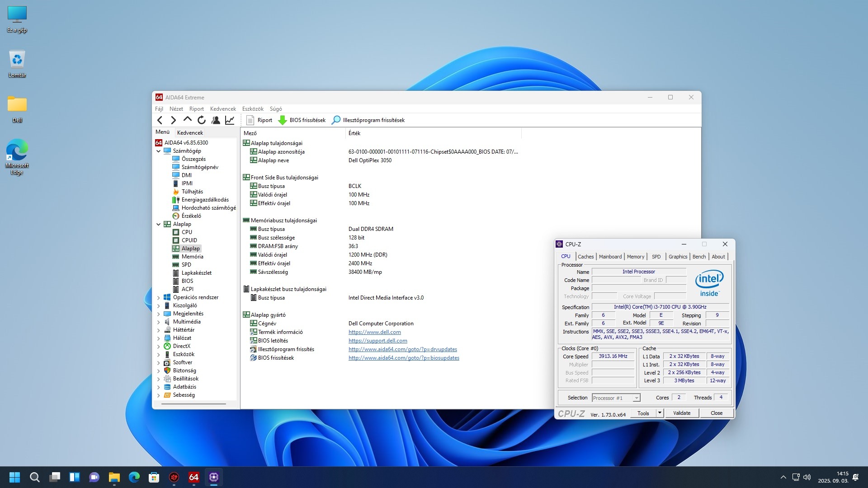
Task: Expand the Operációs rendszer tree node
Action: coord(159,298)
